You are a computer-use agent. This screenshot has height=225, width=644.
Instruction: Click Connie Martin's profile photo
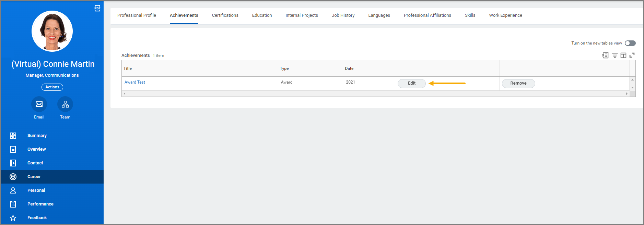click(x=52, y=31)
